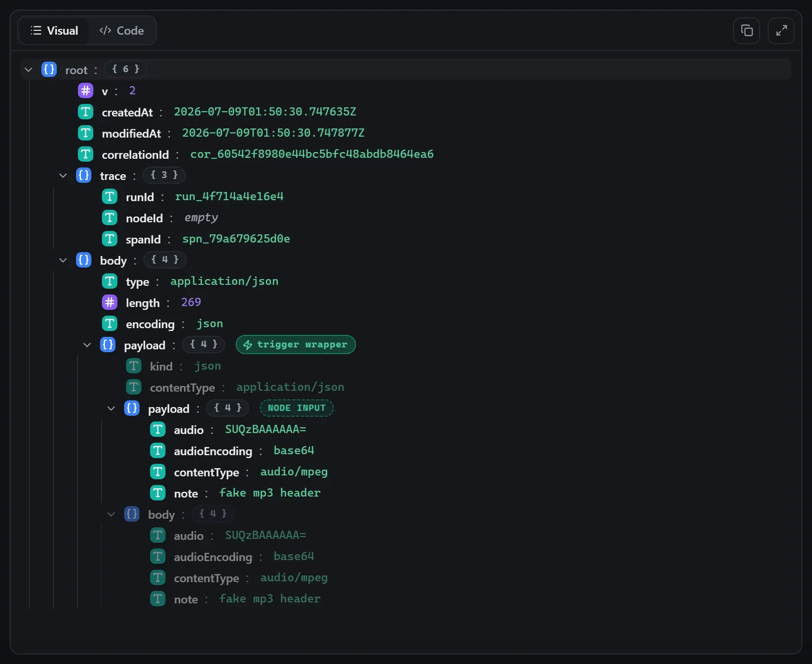Collapse the trace object chevron

(63, 176)
